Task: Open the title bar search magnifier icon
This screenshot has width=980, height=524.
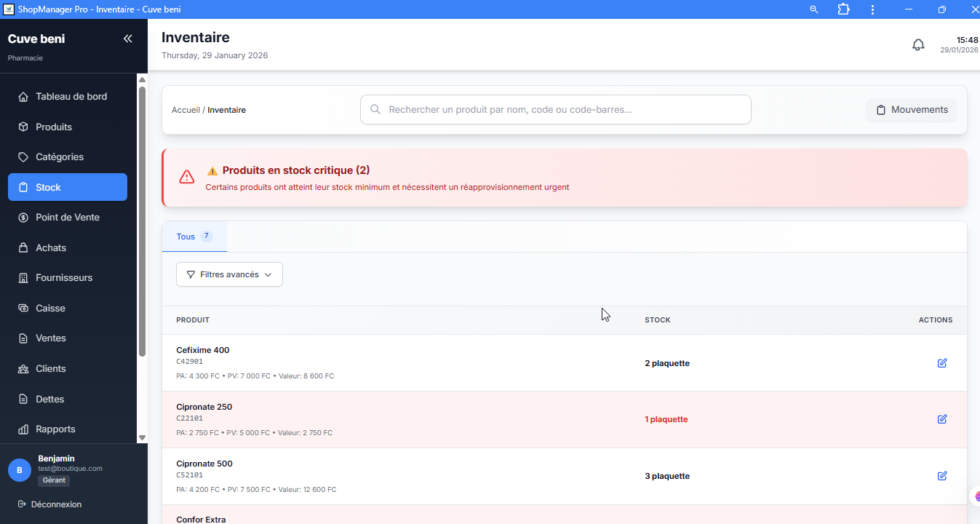Action: 814,9
